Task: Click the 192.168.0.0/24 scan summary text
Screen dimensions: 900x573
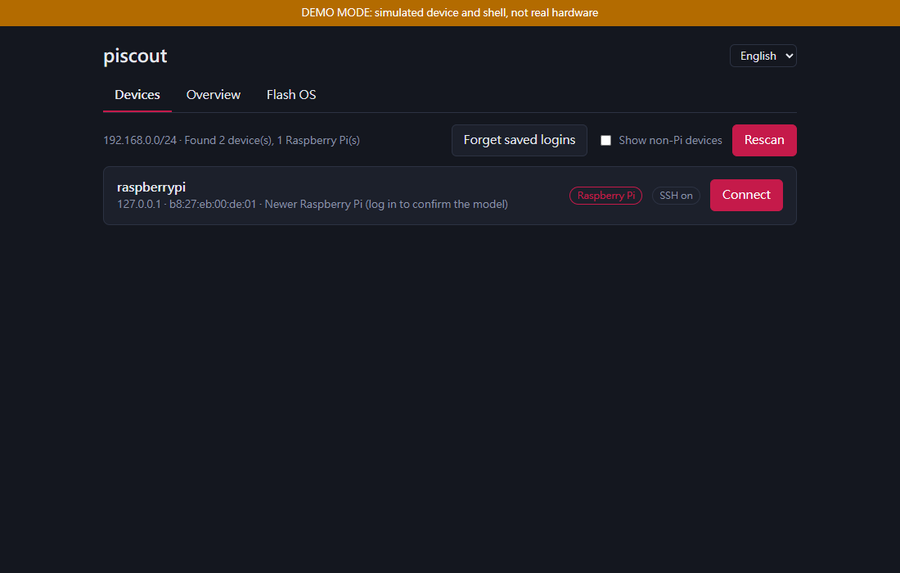Action: 231,140
